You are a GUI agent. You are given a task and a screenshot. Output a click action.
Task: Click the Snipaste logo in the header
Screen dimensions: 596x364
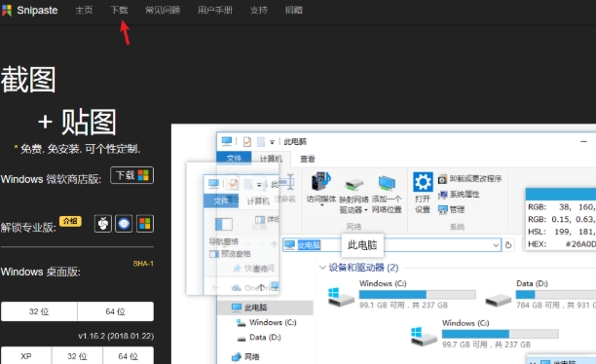[29, 11]
